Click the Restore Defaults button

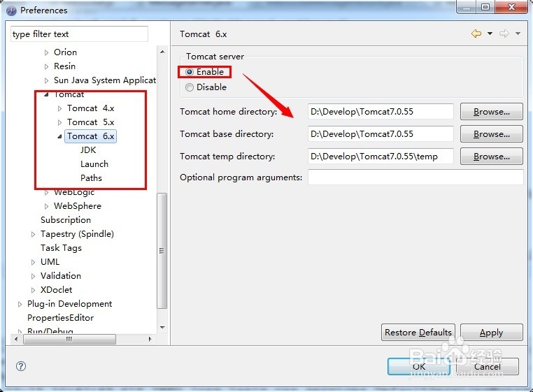click(x=418, y=332)
